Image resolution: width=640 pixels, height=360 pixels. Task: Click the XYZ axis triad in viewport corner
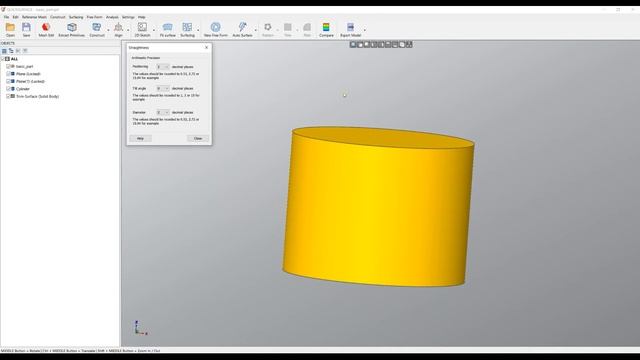click(x=140, y=328)
